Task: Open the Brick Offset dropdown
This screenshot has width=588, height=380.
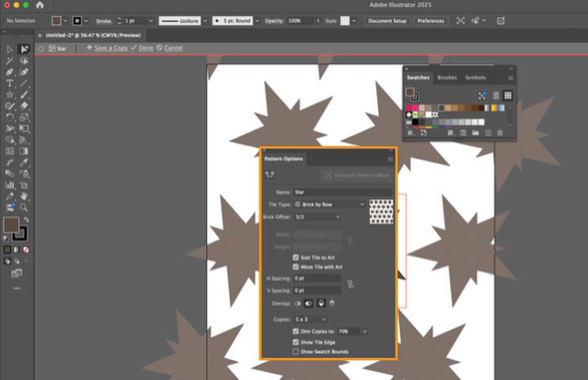Action: [317, 217]
